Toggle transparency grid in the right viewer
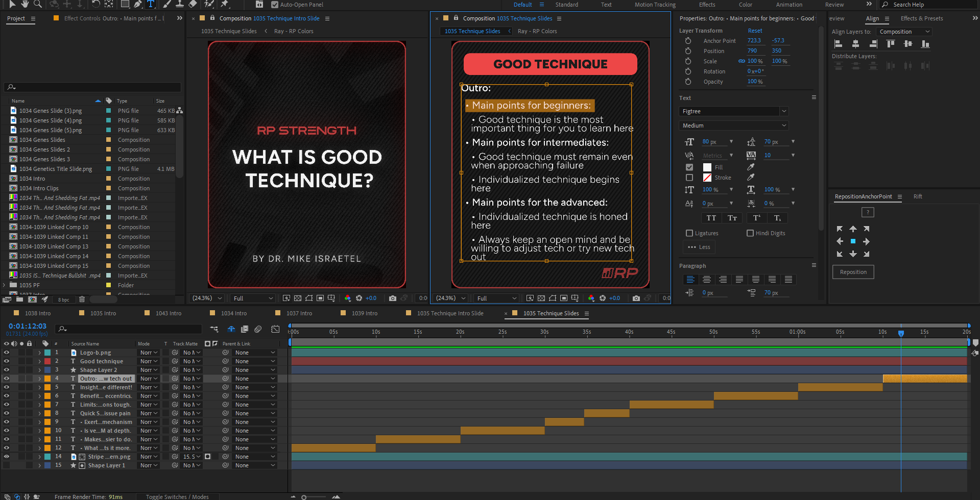This screenshot has height=500, width=980. 541,298
